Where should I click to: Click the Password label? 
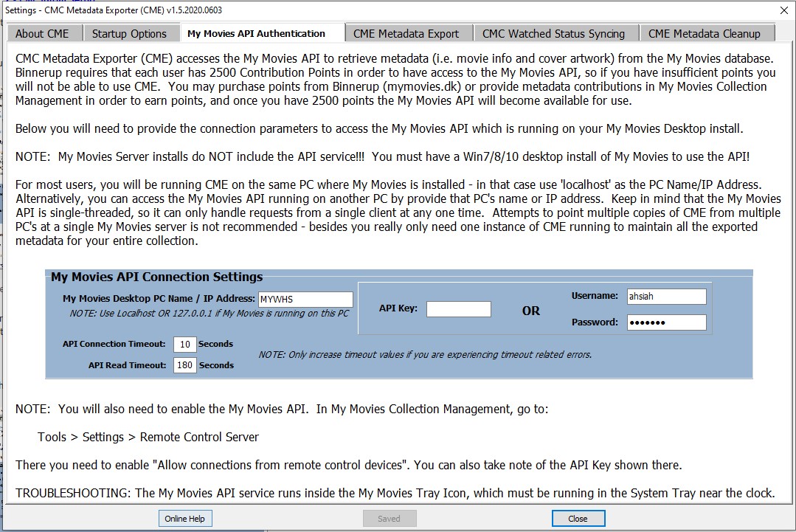pos(595,322)
